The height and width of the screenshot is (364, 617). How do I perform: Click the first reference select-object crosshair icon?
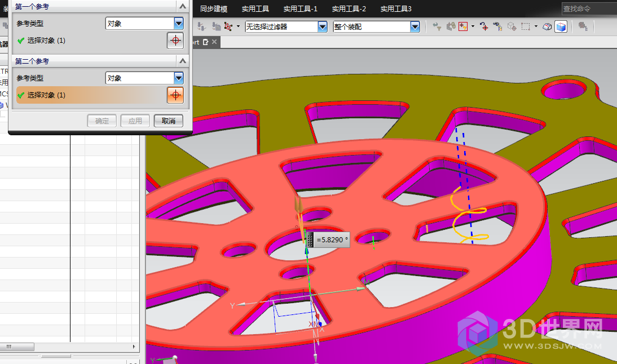pos(175,41)
